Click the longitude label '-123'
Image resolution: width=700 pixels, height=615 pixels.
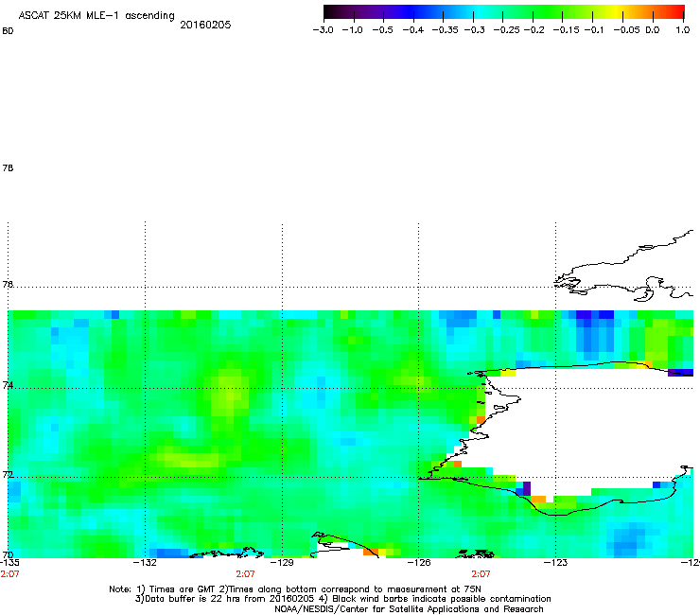point(555,563)
